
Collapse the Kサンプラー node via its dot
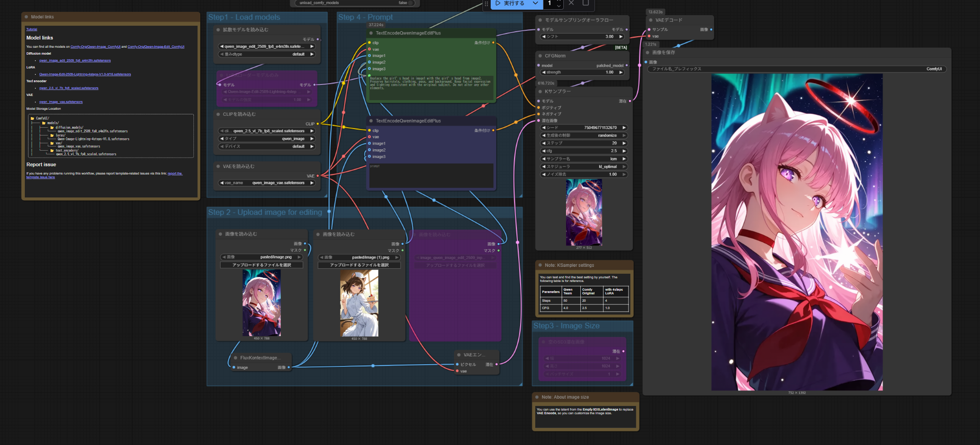pos(540,91)
